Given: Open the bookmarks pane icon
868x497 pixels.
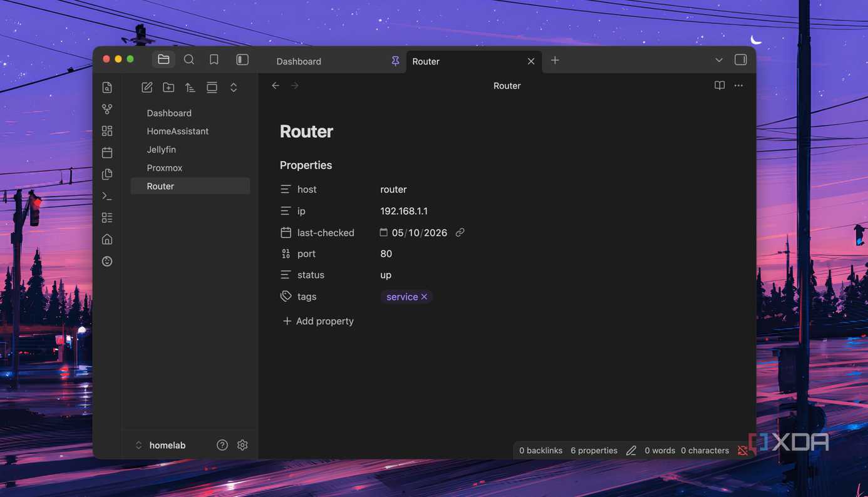Looking at the screenshot, I should click(214, 59).
